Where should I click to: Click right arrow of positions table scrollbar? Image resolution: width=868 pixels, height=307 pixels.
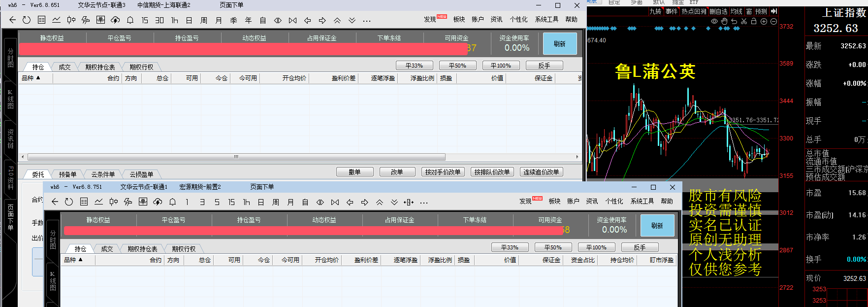577,157
